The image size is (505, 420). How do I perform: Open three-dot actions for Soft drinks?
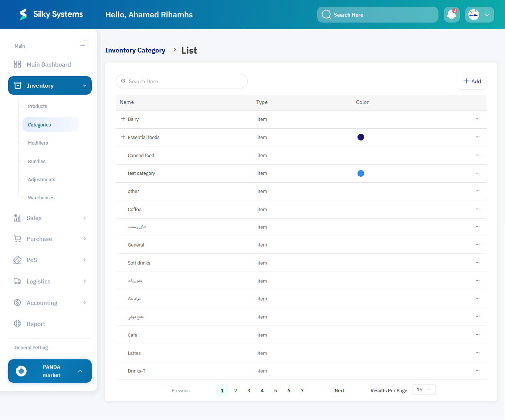477,262
